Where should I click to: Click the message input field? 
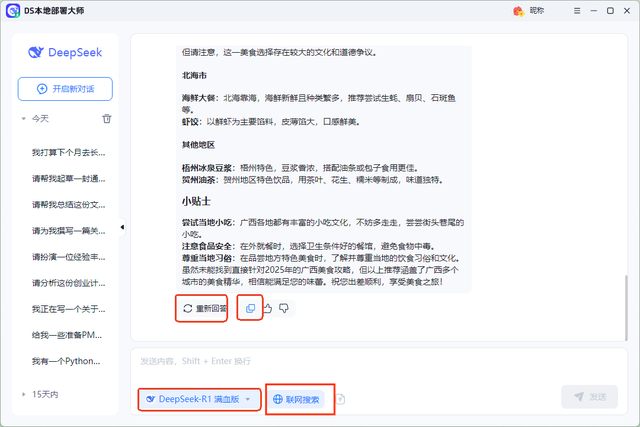[379, 361]
